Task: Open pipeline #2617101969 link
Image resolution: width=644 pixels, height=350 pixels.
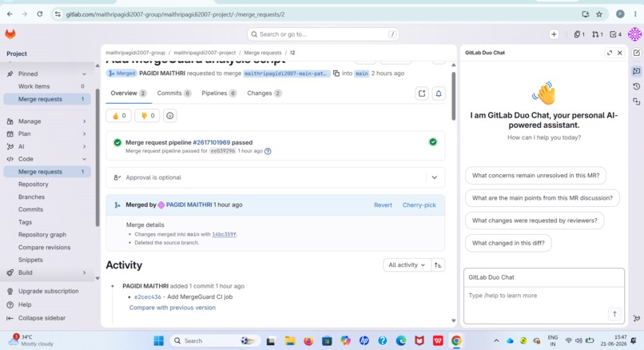Action: pyautogui.click(x=212, y=142)
